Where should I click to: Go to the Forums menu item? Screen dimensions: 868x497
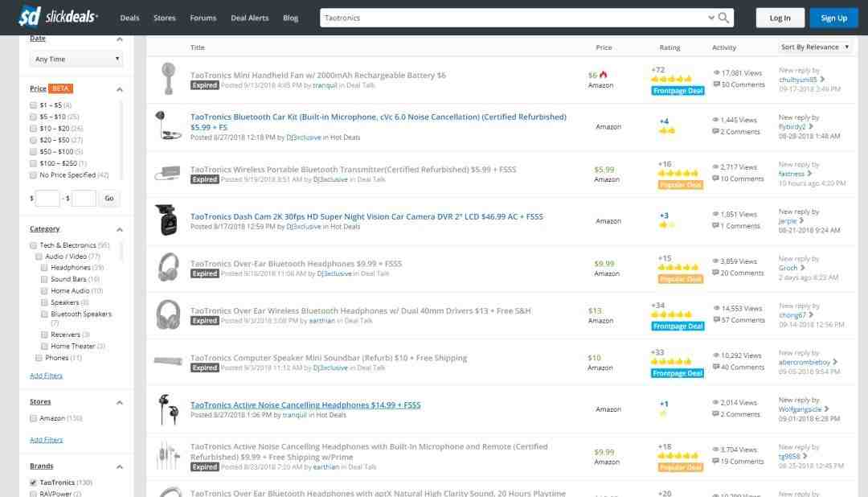(203, 18)
